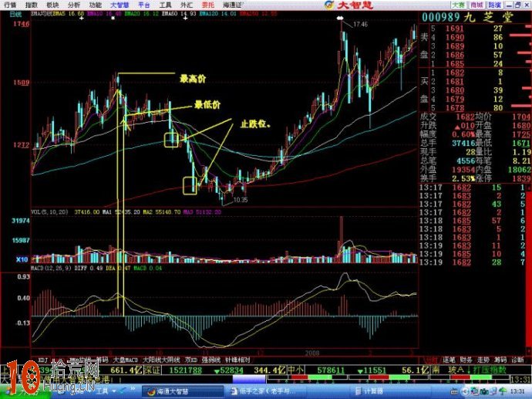Click the 换手 2.53% value

tap(463, 178)
